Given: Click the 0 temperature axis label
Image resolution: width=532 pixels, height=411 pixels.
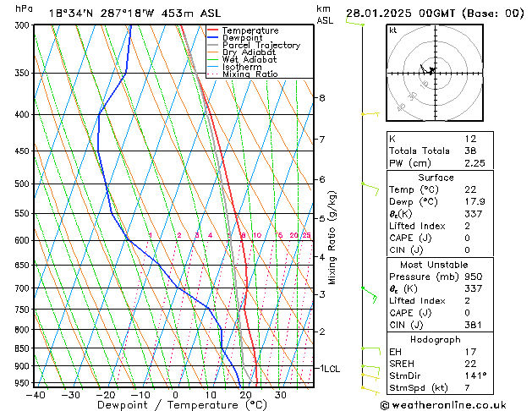Looking at the screenshot, I should click(175, 395).
